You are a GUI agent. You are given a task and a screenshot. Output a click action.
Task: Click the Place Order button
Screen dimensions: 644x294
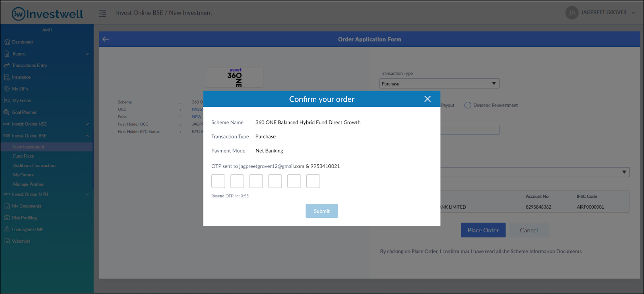pyautogui.click(x=483, y=230)
